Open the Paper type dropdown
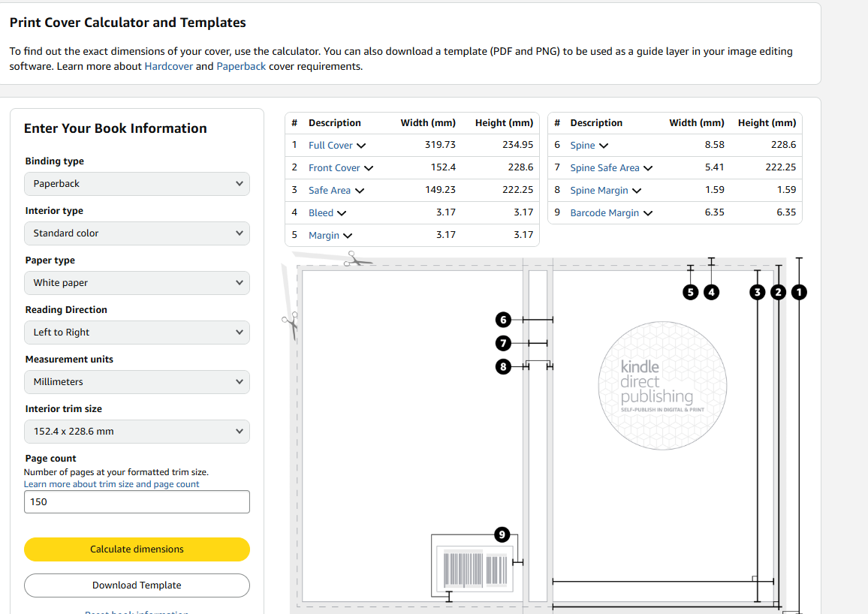This screenshot has height=614, width=868. click(137, 283)
